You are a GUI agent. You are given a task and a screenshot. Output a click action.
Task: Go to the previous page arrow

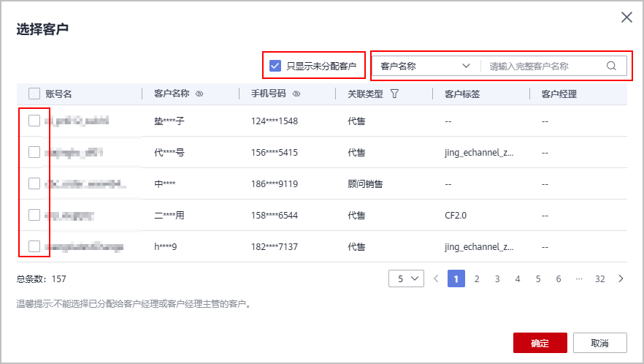coord(436,278)
